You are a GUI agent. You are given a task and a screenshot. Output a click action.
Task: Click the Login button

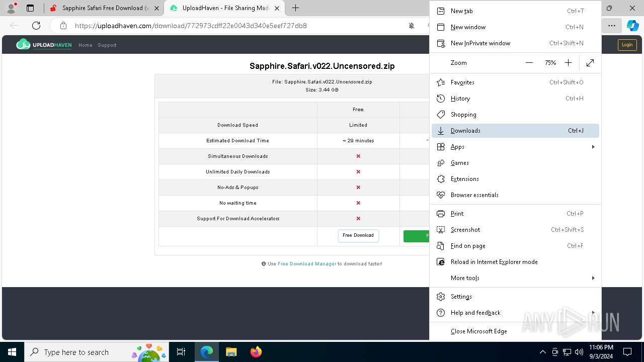tap(627, 45)
